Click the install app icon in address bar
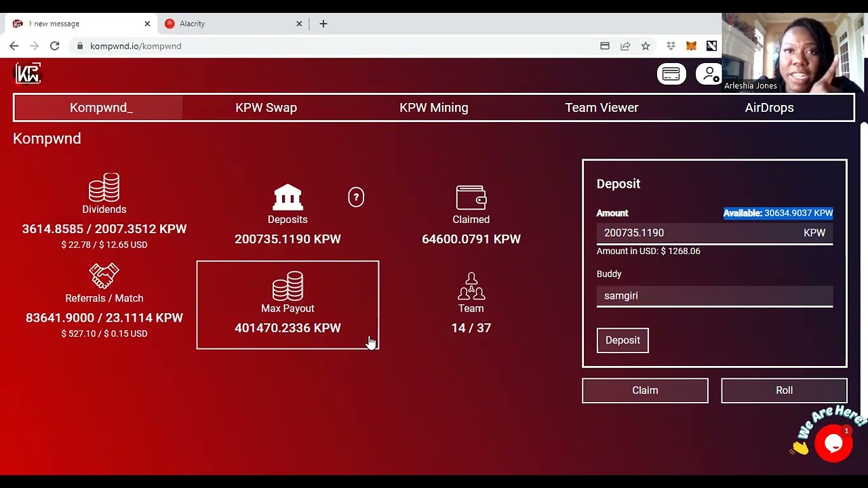The width and height of the screenshot is (868, 488). [605, 46]
